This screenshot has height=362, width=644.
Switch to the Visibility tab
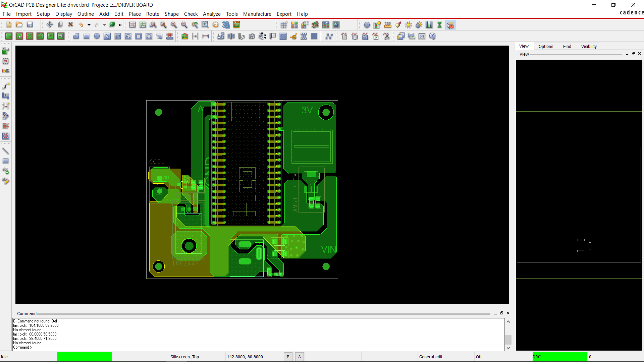pos(589,46)
